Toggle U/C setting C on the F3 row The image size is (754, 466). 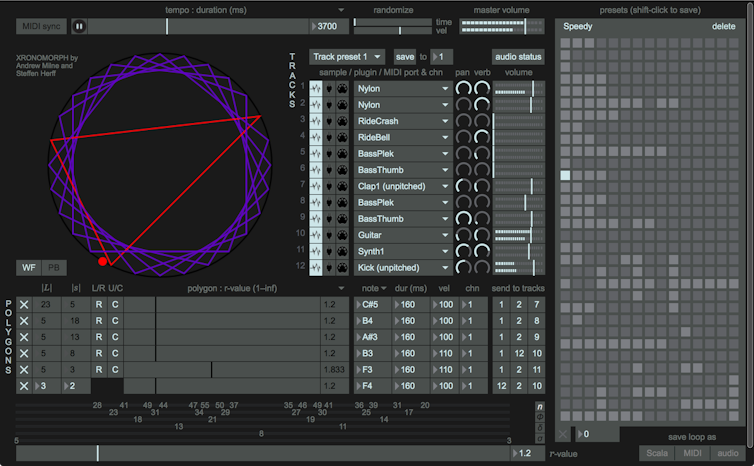115,369
